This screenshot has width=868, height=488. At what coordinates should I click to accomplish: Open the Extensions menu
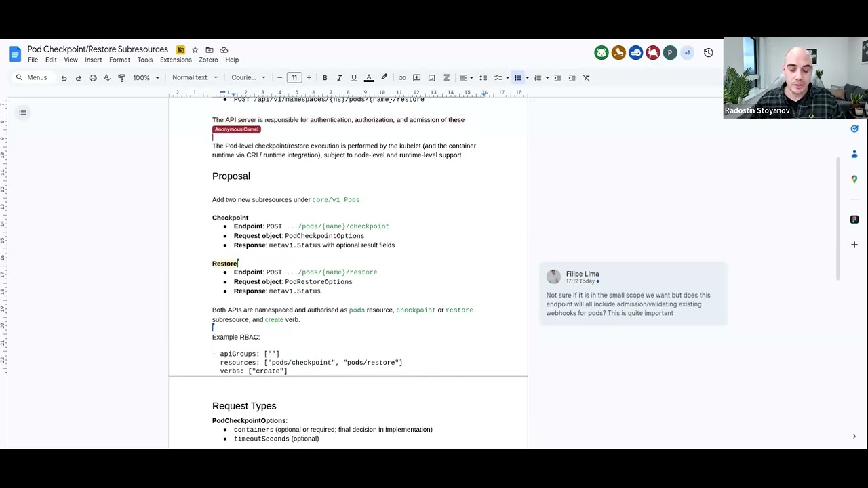point(176,60)
